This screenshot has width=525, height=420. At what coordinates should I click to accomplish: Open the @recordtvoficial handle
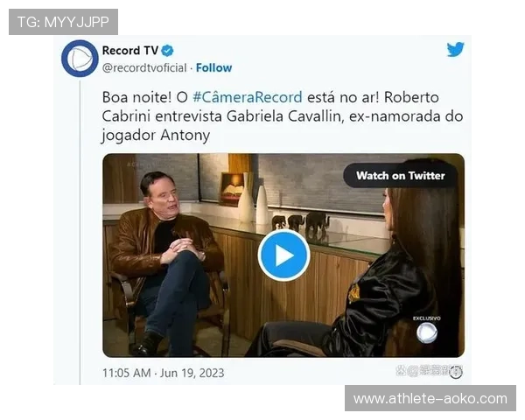click(144, 67)
